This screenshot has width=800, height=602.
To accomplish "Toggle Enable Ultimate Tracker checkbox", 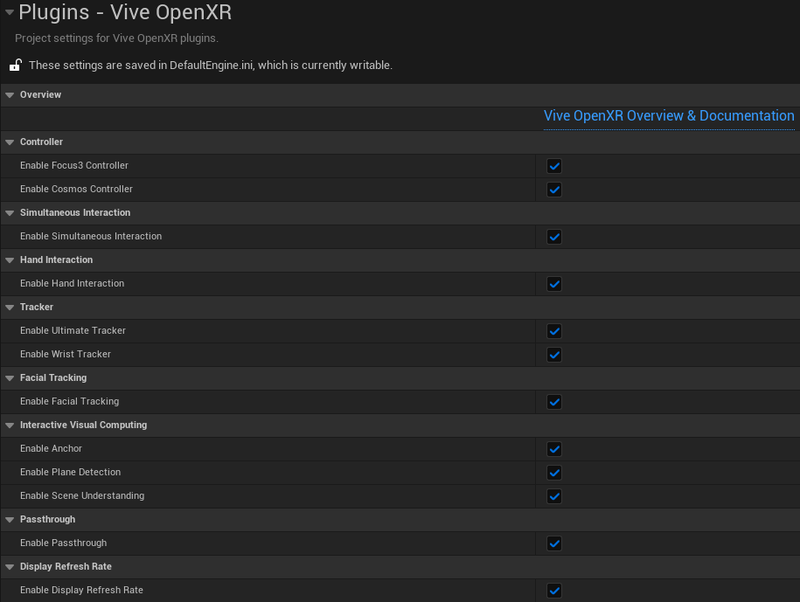I will point(554,331).
